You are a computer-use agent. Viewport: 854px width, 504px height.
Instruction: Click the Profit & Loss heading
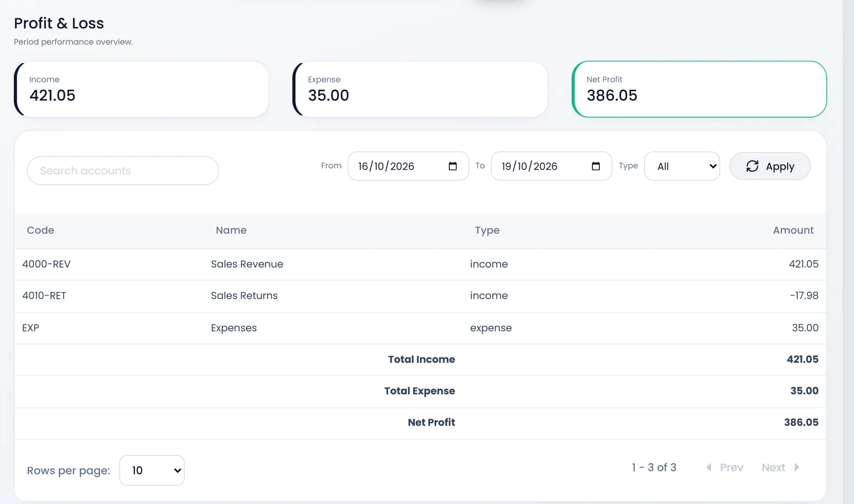(59, 23)
